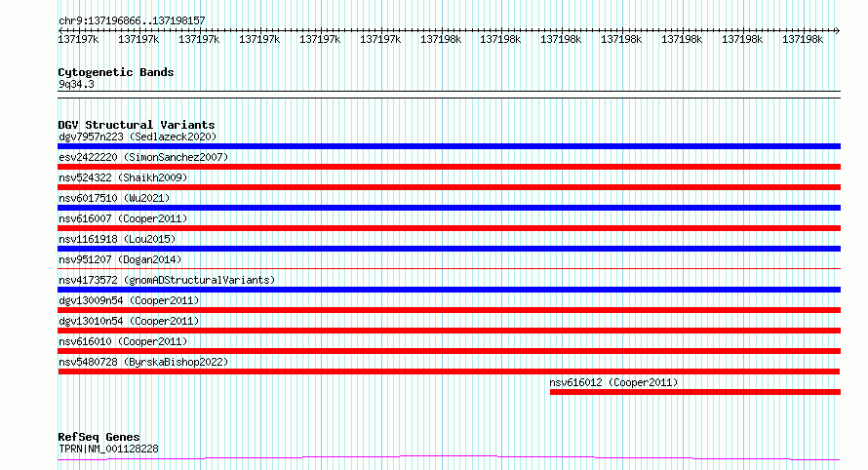
Task: Select the blue bar under dgv7957n223
Action: coord(449,146)
